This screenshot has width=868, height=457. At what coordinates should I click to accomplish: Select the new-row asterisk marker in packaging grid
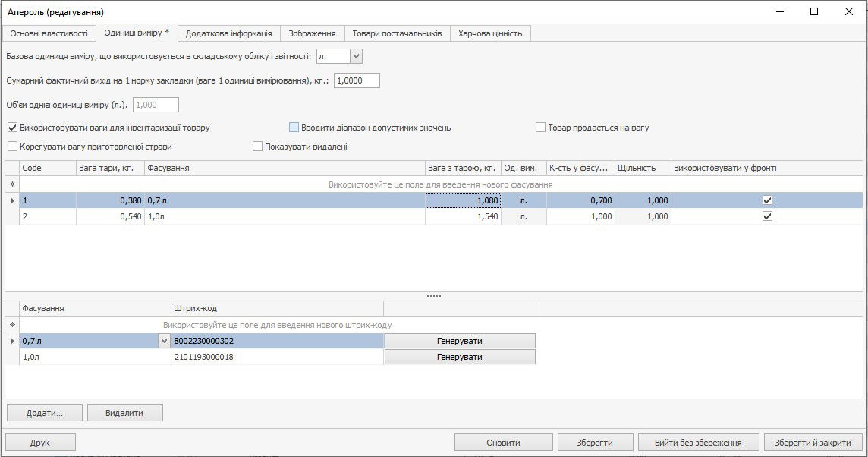tap(12, 184)
